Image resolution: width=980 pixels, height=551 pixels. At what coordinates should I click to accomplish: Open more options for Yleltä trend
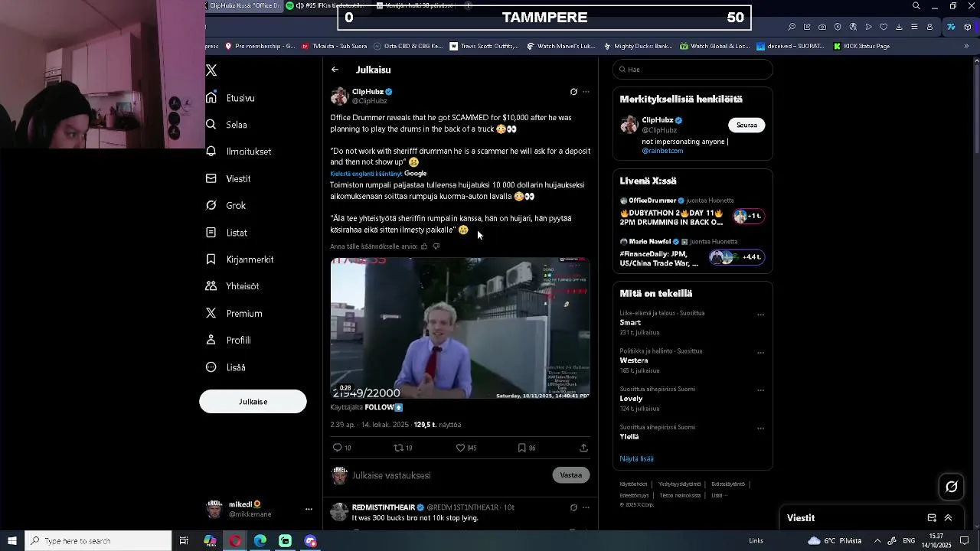760,429
